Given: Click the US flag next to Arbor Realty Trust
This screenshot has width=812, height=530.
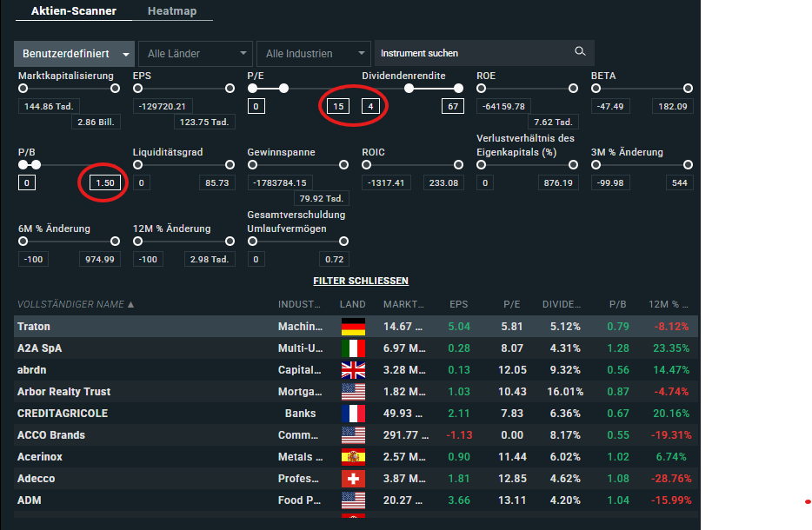Looking at the screenshot, I should click(353, 391).
